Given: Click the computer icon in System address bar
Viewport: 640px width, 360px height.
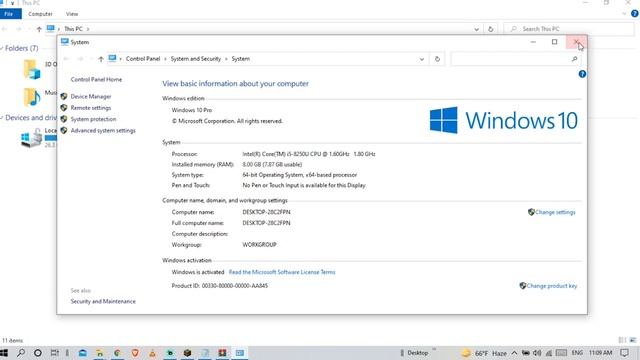Looking at the screenshot, I should point(112,58).
